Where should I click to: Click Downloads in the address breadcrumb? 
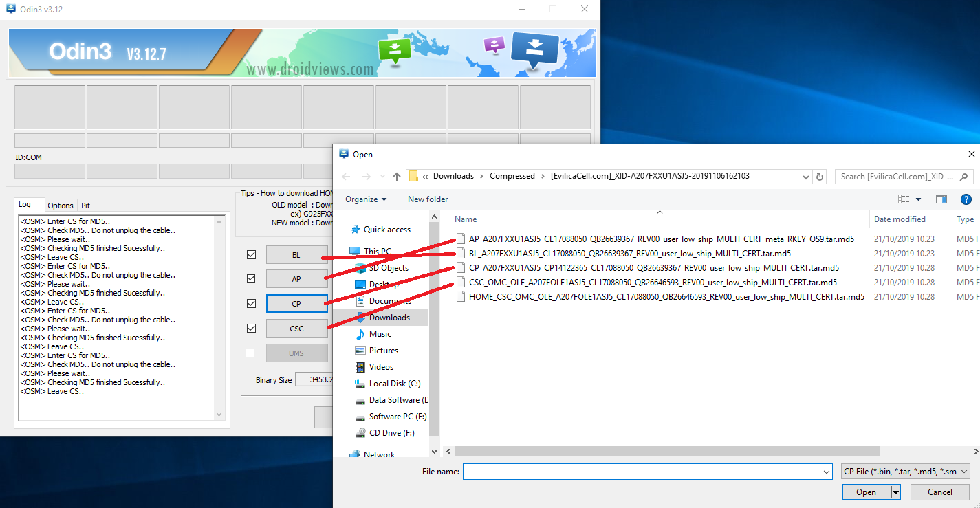tap(453, 176)
